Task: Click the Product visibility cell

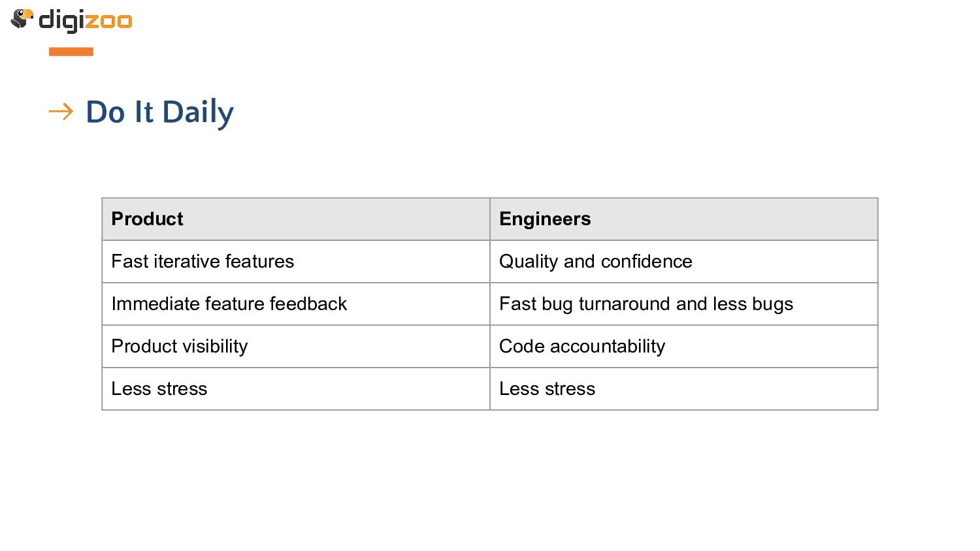Action: coord(296,347)
